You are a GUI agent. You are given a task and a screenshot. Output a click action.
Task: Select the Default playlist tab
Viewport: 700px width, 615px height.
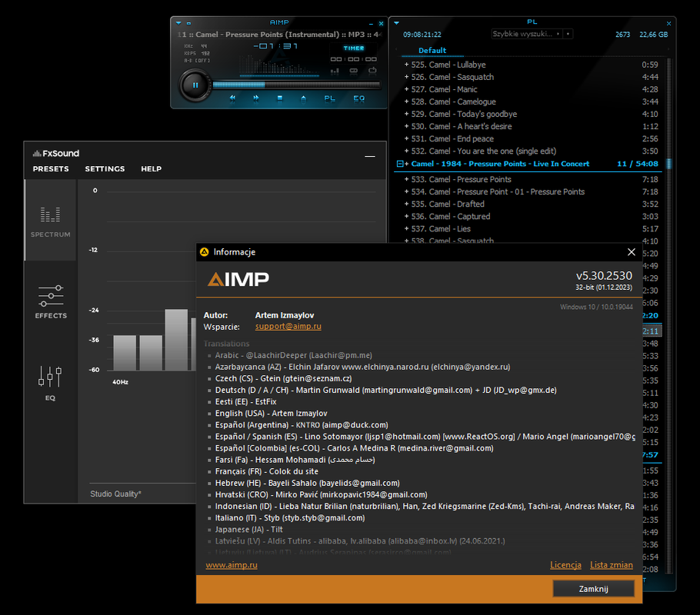pos(432,51)
